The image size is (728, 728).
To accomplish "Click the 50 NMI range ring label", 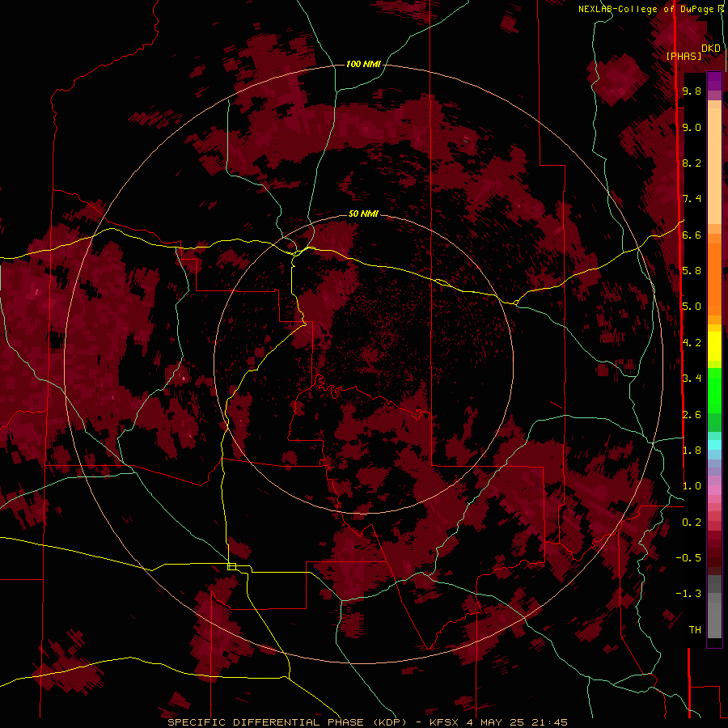I will 363,214.
